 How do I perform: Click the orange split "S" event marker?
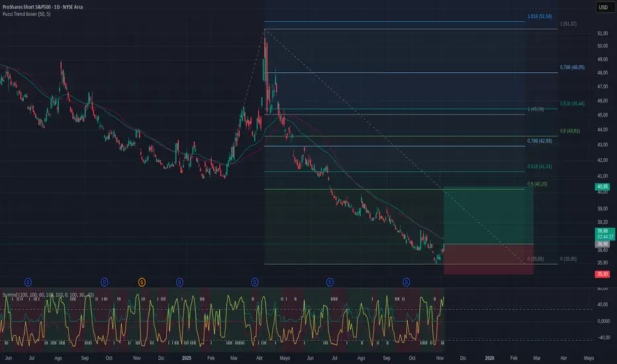coord(141,282)
